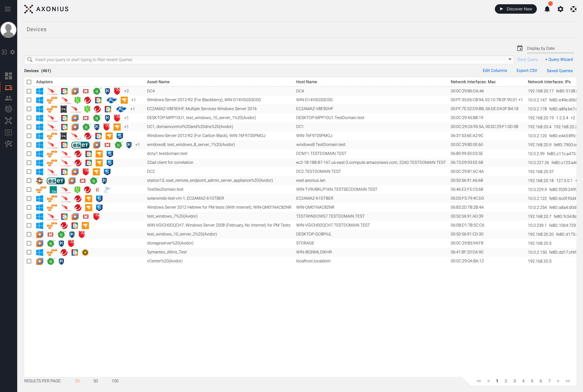583x392 pixels.
Task: Click IP address 192.168.20.37
Action: 541,172
